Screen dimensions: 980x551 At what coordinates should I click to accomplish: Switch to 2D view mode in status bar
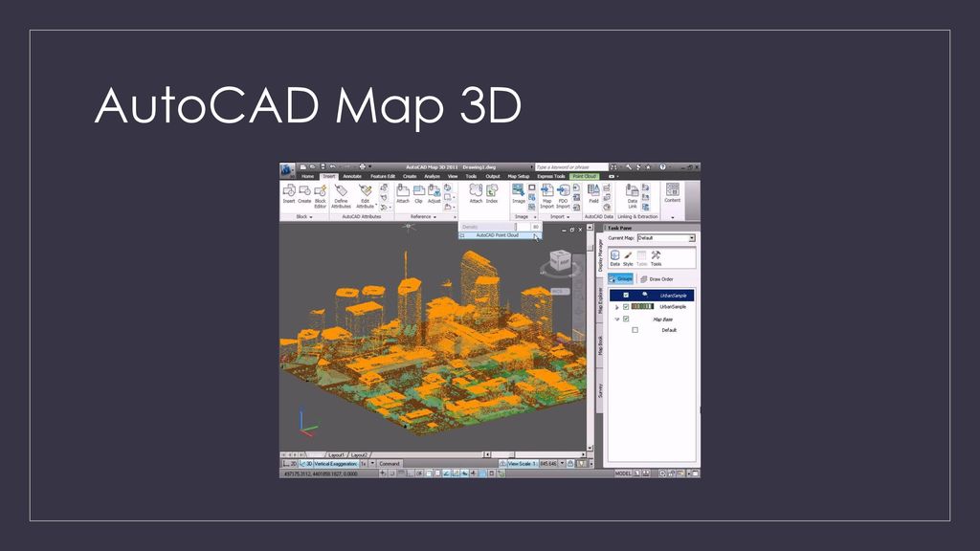click(290, 464)
